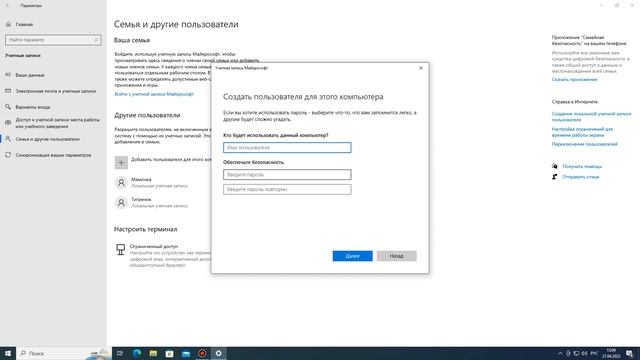Click Отправить отзыв link

(x=580, y=177)
